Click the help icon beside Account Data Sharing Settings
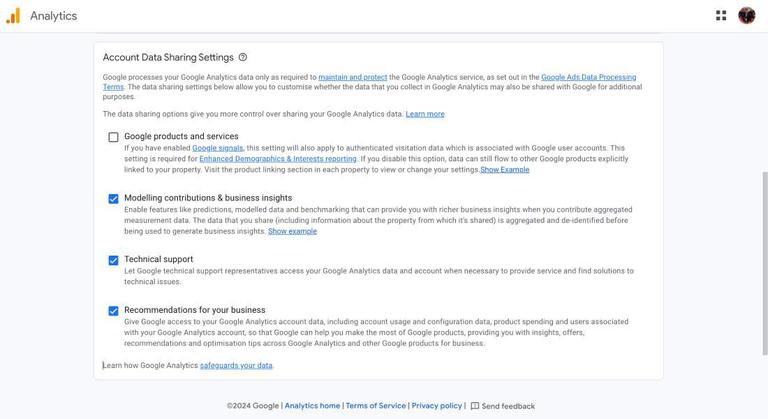Viewport: 768px width, 419px height. (243, 58)
